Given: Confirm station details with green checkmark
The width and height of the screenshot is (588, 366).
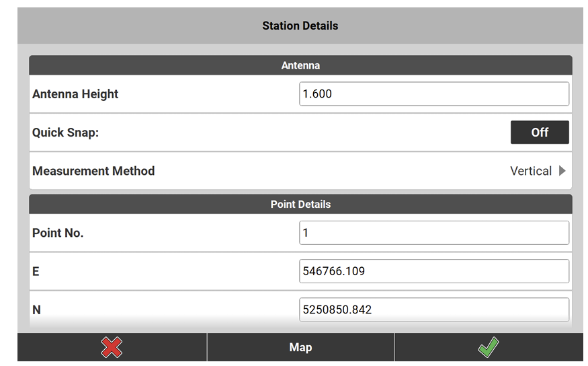Looking at the screenshot, I should (x=488, y=347).
